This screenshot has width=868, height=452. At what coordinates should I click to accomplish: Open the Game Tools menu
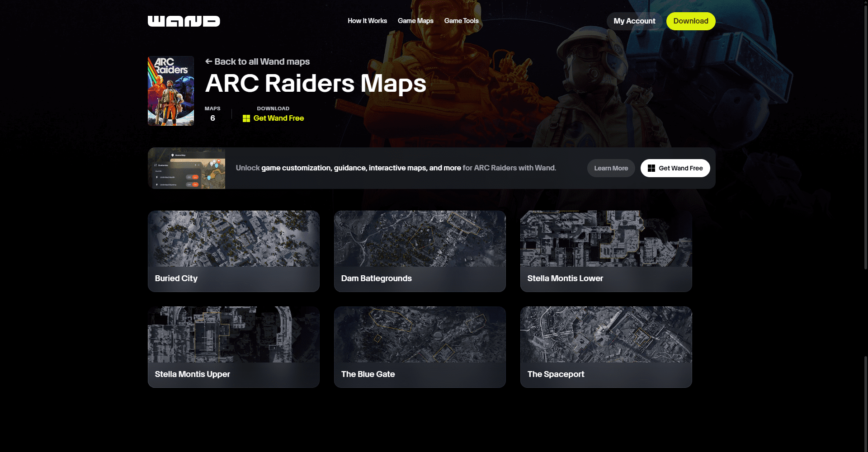[461, 21]
